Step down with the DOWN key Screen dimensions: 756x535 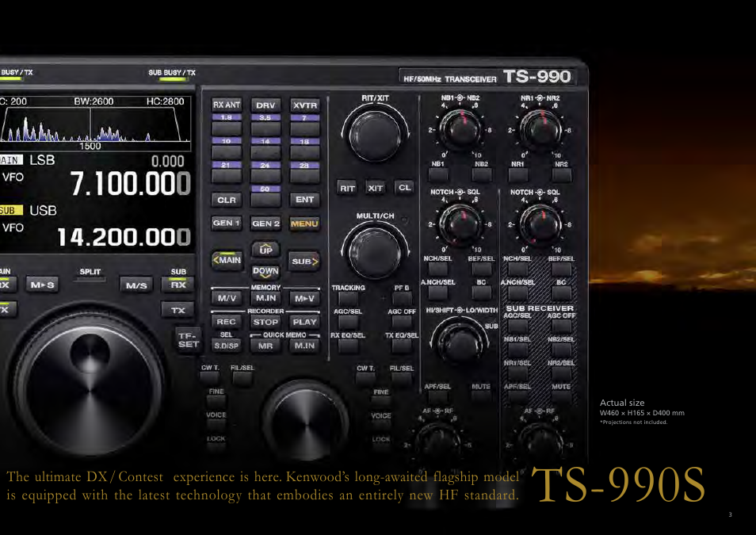(265, 271)
